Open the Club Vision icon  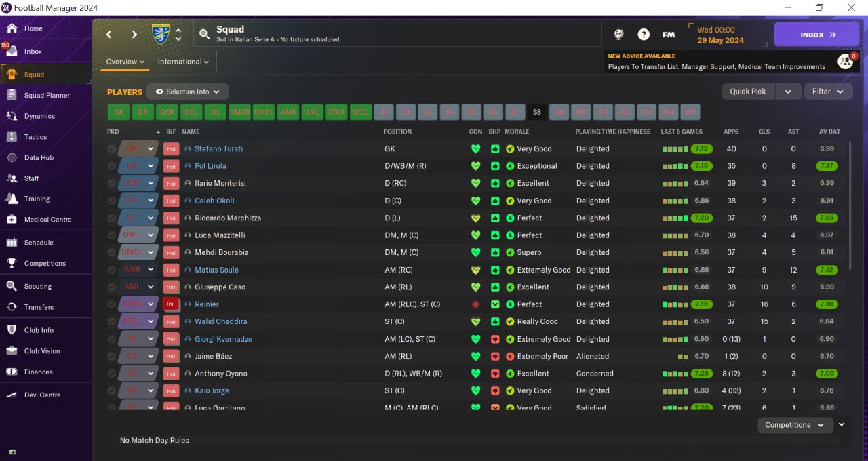pyautogui.click(x=12, y=351)
